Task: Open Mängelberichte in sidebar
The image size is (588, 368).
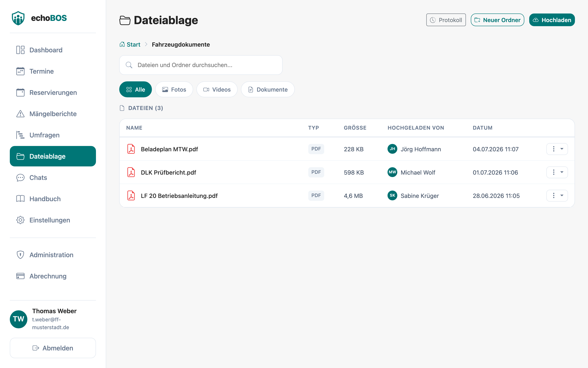Action: [x=53, y=114]
